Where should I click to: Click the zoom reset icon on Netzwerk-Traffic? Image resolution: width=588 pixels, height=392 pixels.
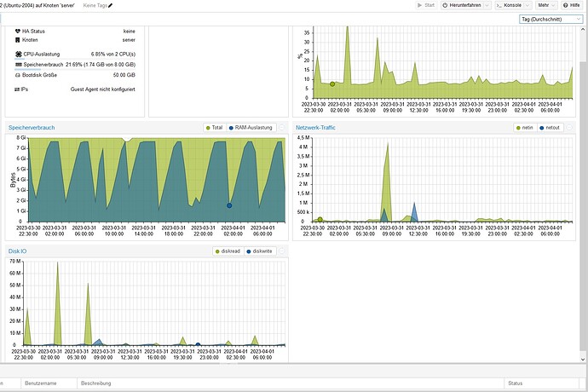[569, 128]
